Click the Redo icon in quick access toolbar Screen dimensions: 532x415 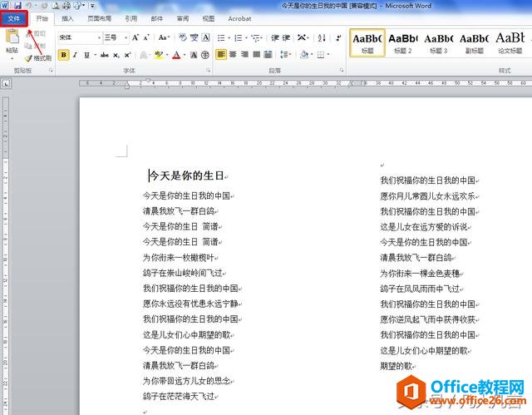pyautogui.click(x=44, y=6)
